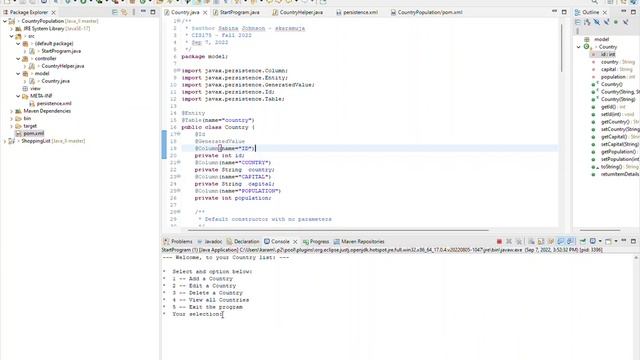Toggle hide fields in Outline

click(597, 22)
